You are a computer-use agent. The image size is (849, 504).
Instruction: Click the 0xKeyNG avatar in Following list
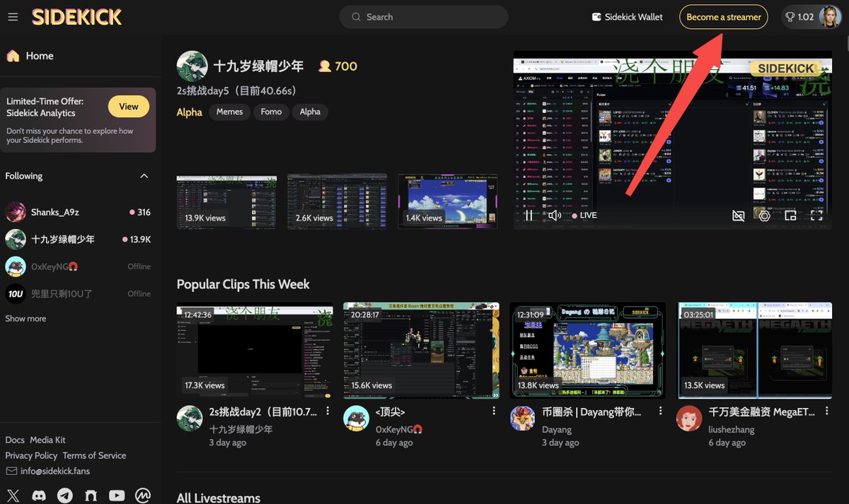coord(16,266)
